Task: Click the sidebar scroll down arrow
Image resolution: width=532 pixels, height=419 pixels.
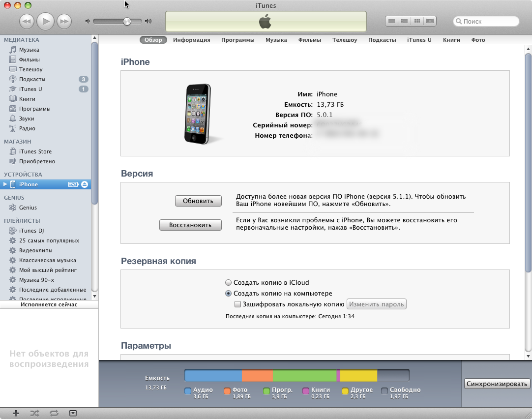Action: tap(95, 296)
